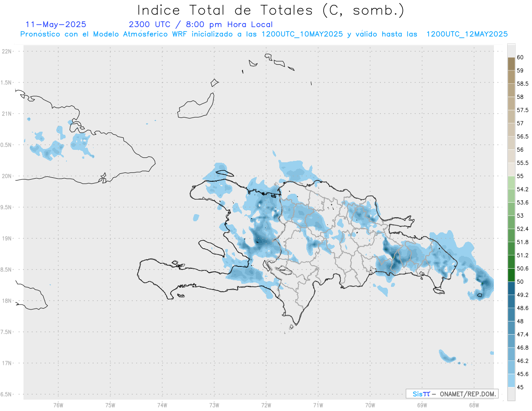Click the '70W' longitude axis label
Viewport: 532px width, 411px height.
370,405
